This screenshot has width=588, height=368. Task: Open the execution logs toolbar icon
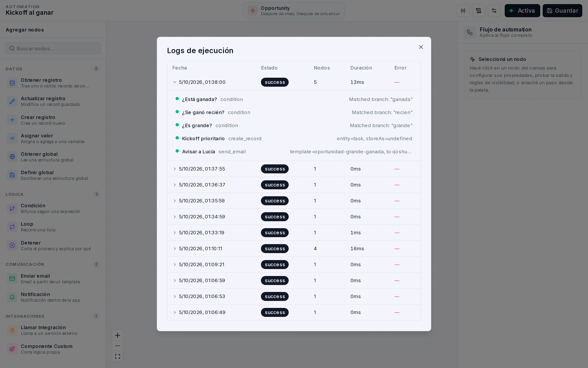[x=478, y=10]
